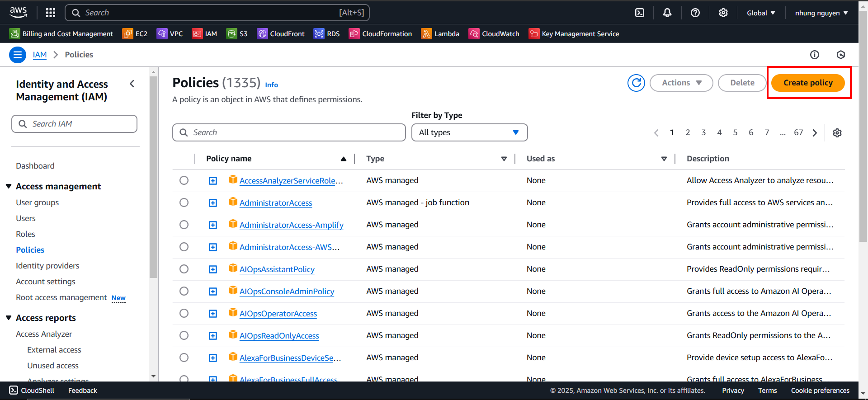Open the AdministratorAccess policy link
This screenshot has height=400, width=868.
tap(276, 203)
